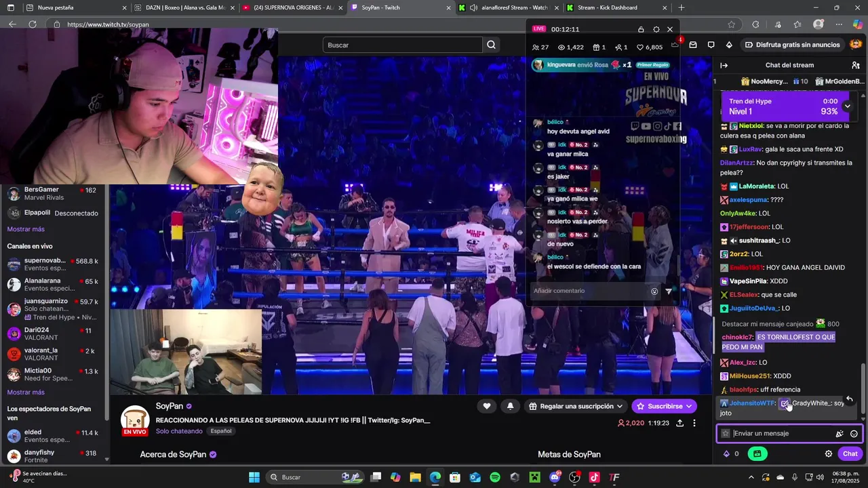The width and height of the screenshot is (868, 488).
Task: Click the Español language tag
Action: click(221, 431)
